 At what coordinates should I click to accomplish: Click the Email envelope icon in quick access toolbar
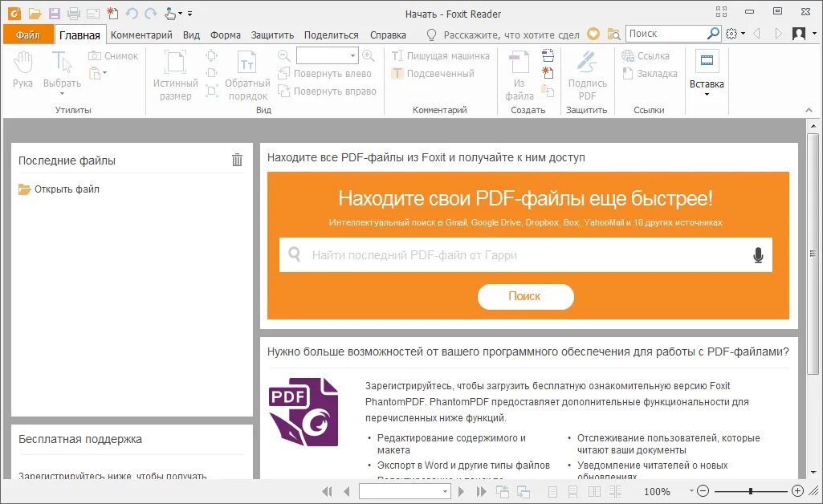click(x=93, y=14)
